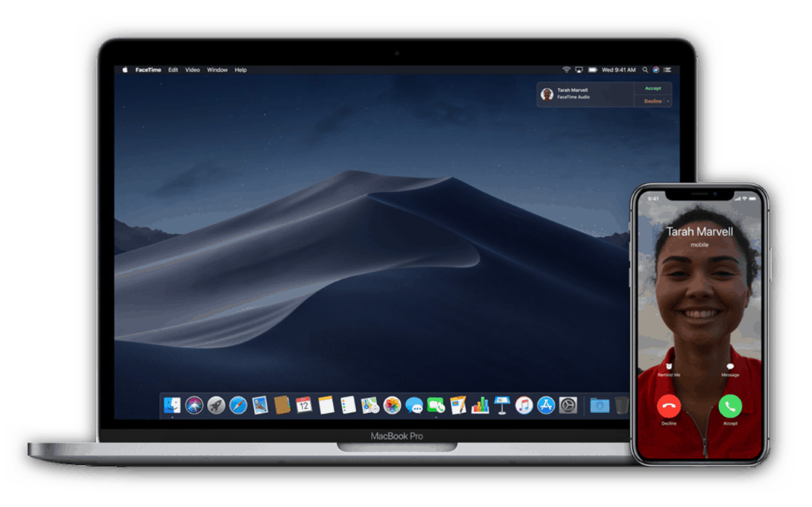
Task: Expand the Decline options chevron
Action: tap(667, 101)
